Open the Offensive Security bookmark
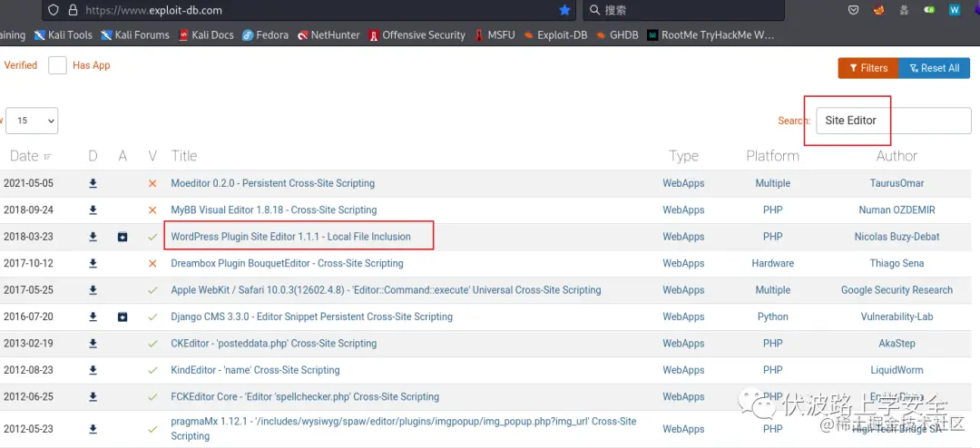Screen dimensions: 980x448 416,35
